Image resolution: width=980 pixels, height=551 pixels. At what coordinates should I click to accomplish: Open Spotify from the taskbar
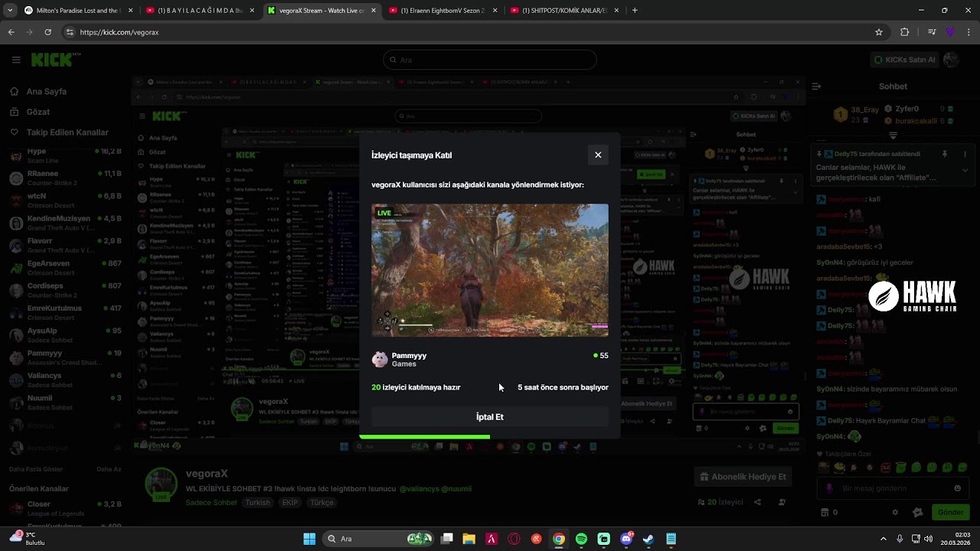(x=581, y=539)
